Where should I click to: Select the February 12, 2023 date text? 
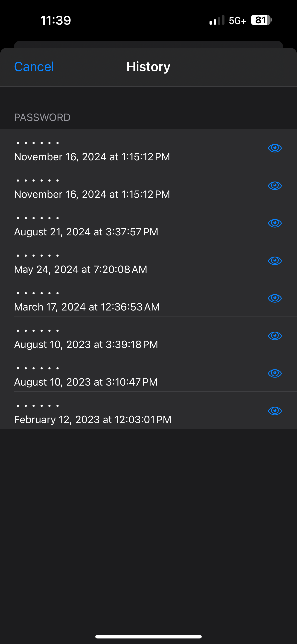point(93,419)
